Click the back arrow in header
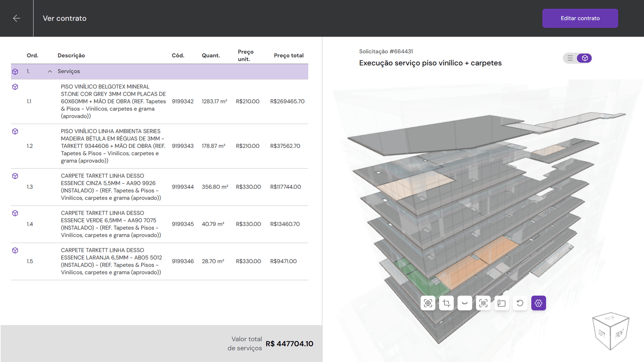 pyautogui.click(x=16, y=18)
